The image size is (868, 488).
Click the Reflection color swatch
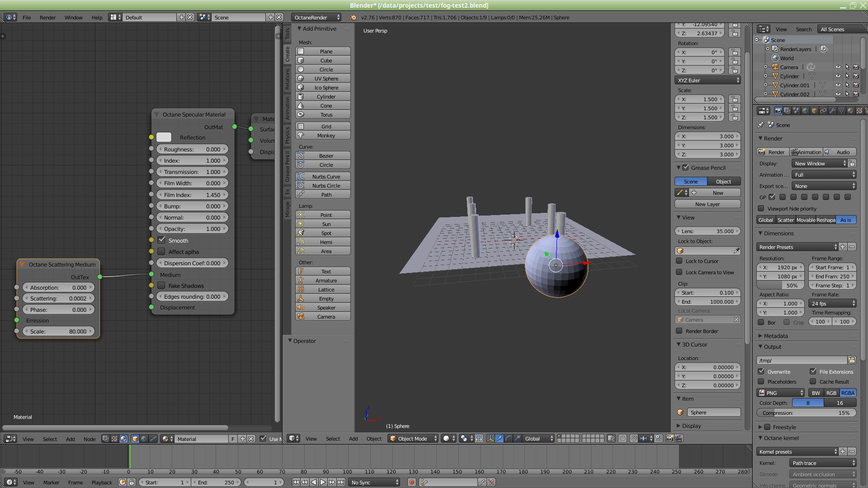(x=164, y=137)
